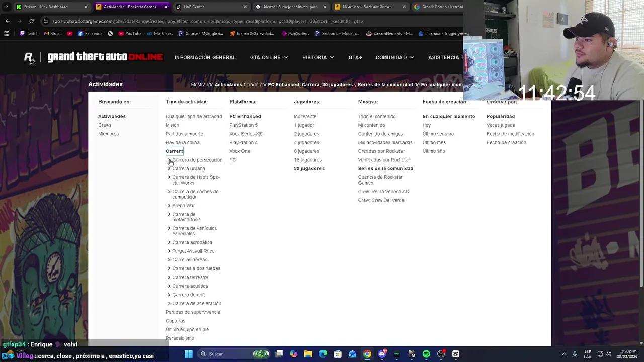Open the GTA ONLINE dropdown menu
This screenshot has width=644, height=362.
tap(269, 58)
